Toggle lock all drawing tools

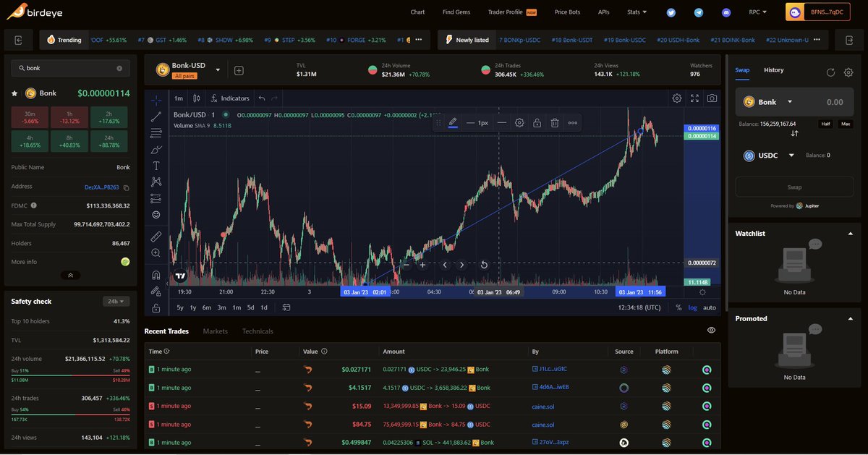[x=156, y=307]
